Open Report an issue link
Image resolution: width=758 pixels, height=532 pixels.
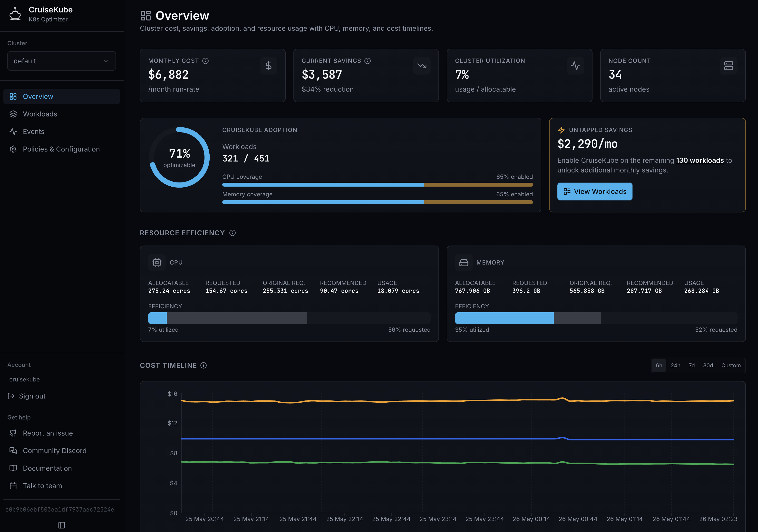click(61, 433)
